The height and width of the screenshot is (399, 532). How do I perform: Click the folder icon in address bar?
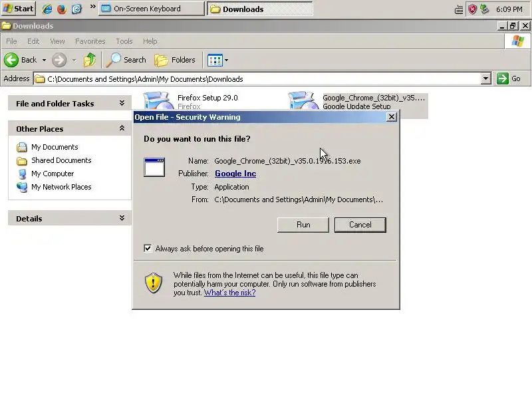(40, 79)
